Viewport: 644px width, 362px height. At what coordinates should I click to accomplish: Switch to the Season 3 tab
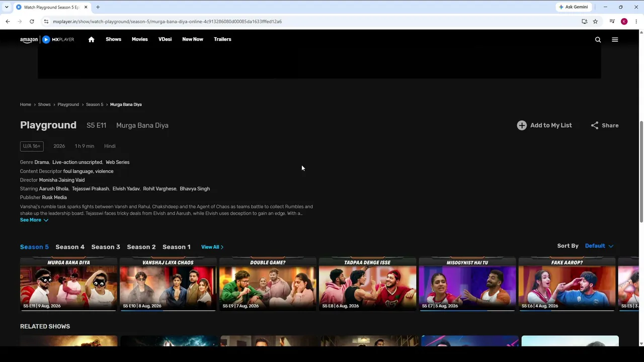click(106, 247)
